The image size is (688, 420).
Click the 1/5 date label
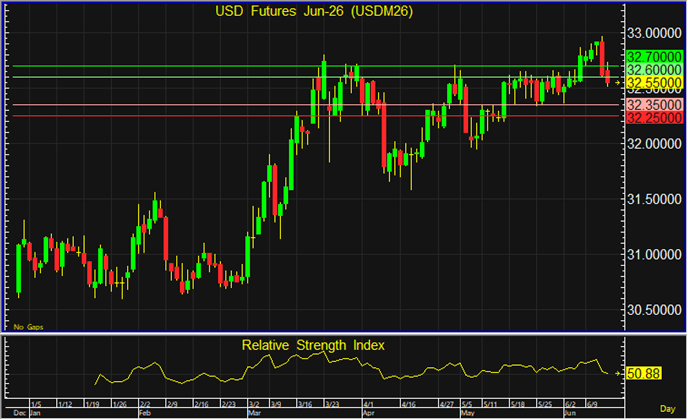[x=36, y=404]
